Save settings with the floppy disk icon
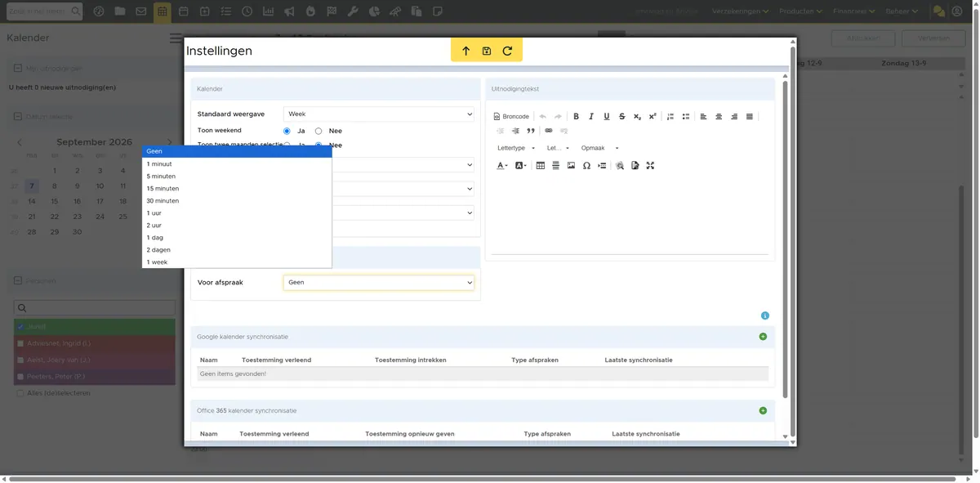Screen dimensions: 980x483 click(x=487, y=51)
